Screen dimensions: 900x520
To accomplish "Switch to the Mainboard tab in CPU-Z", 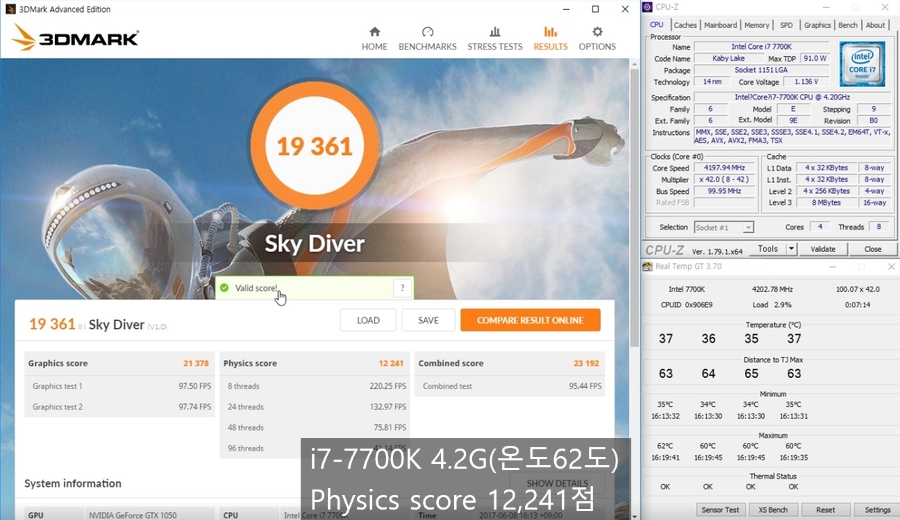I will tap(720, 25).
